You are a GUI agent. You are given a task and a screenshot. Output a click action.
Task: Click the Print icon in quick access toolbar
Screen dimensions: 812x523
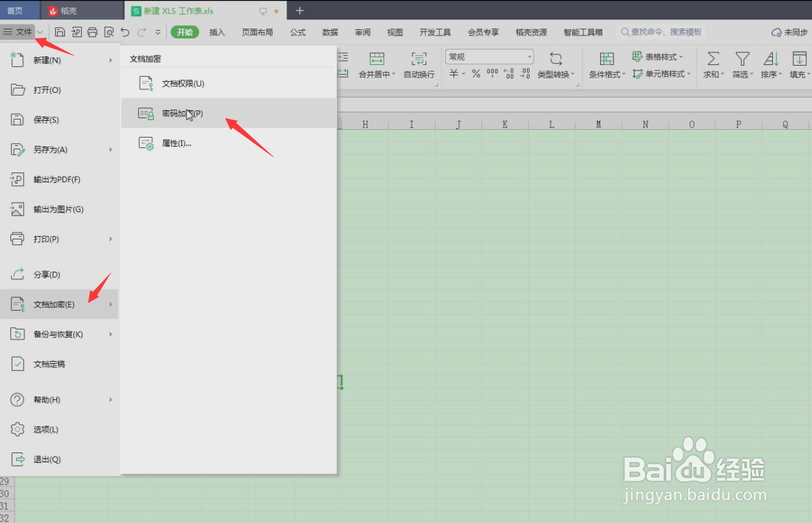tap(92, 32)
